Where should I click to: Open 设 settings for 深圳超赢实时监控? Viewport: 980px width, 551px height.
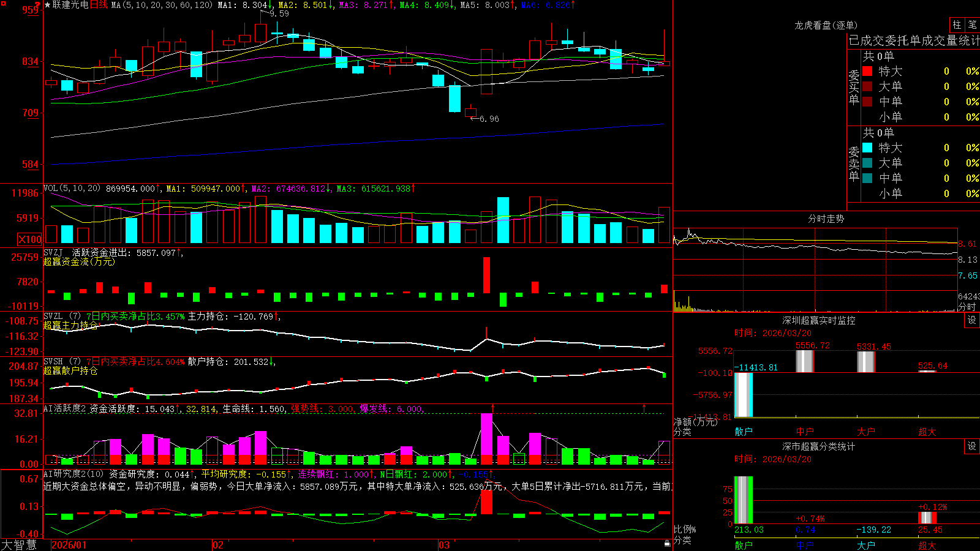point(972,320)
